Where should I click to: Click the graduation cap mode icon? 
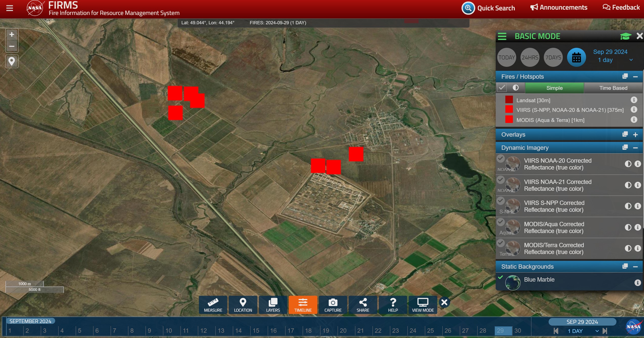(x=626, y=36)
